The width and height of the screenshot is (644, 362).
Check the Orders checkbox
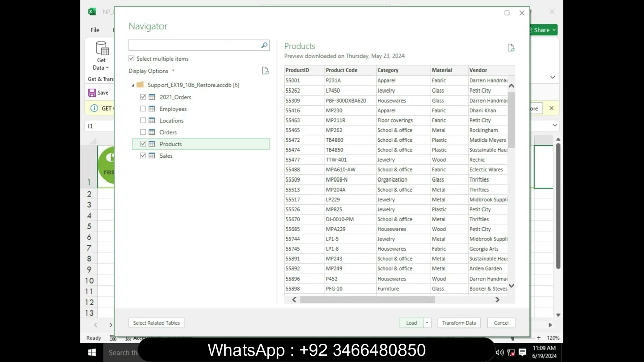click(x=143, y=132)
